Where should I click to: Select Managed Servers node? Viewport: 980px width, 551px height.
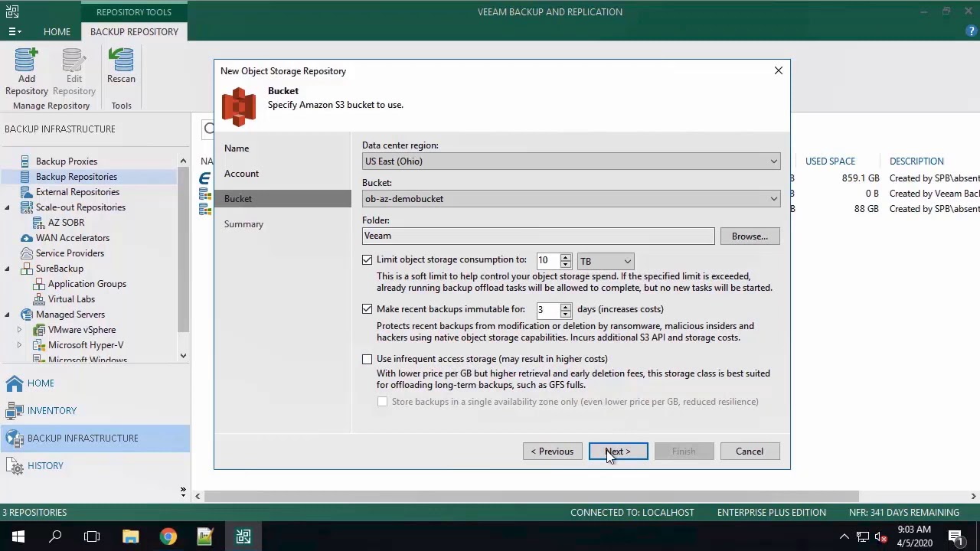coord(70,315)
